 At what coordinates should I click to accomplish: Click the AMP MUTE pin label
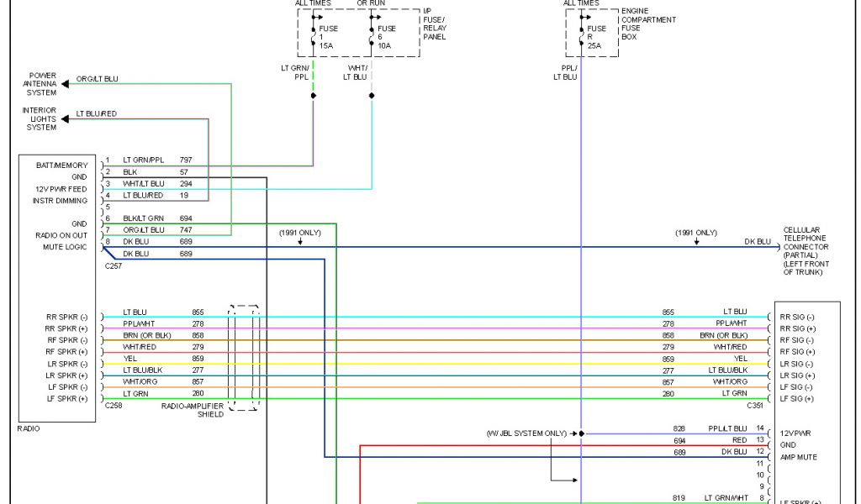coord(799,457)
